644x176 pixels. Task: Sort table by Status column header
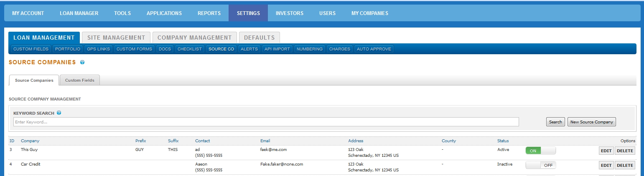(503, 141)
